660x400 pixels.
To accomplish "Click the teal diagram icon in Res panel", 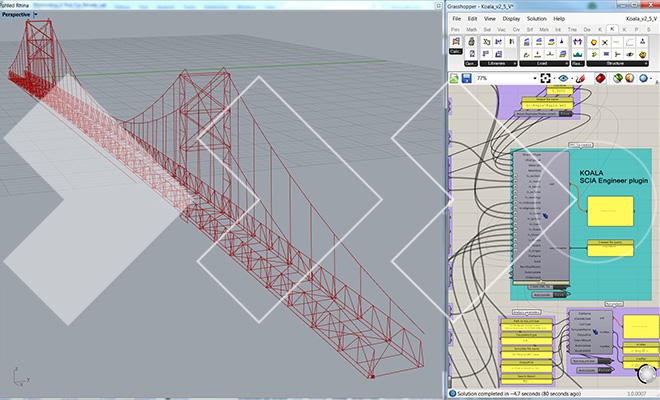I will click(x=577, y=54).
